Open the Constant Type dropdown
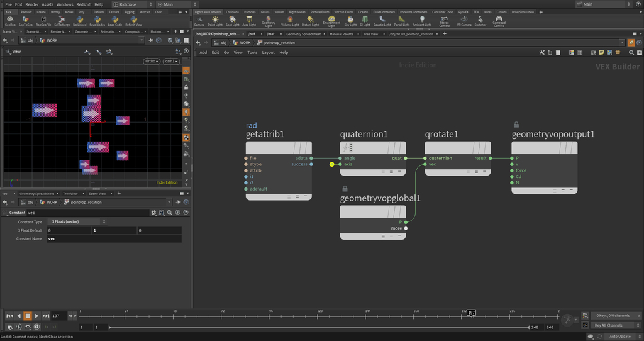The image size is (644, 341). pyautogui.click(x=77, y=222)
